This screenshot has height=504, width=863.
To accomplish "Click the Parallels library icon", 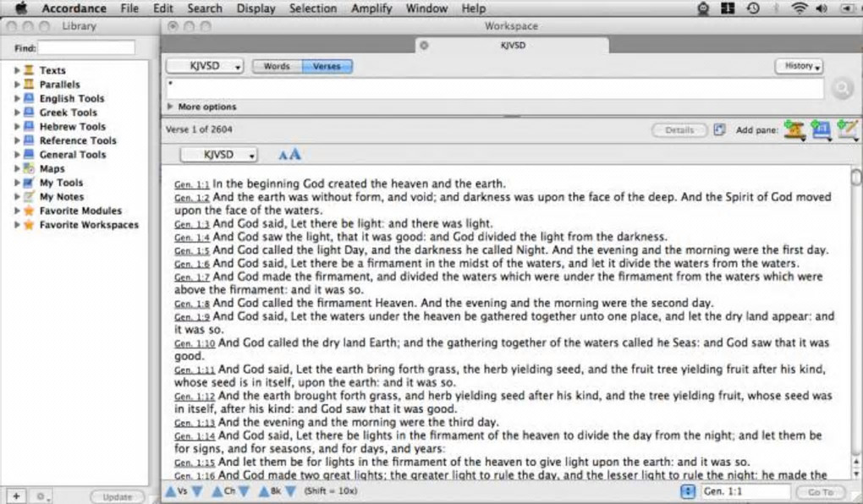I will (x=29, y=85).
